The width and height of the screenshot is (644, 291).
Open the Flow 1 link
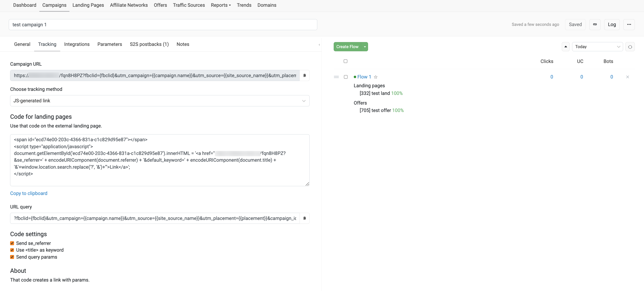[364, 77]
